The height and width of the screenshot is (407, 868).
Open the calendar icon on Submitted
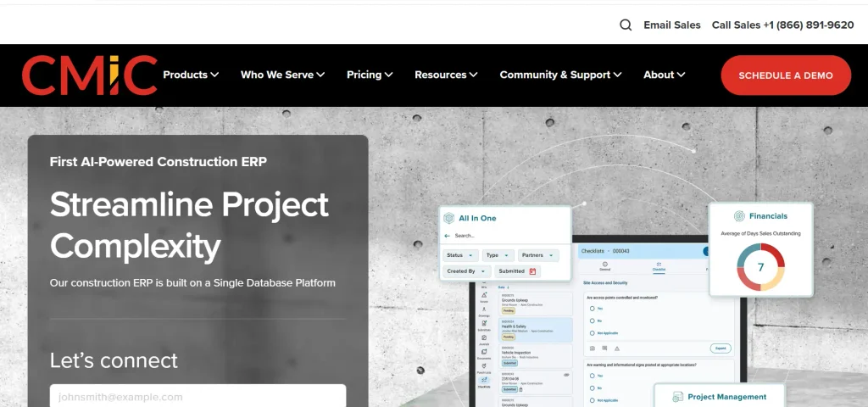click(x=532, y=271)
